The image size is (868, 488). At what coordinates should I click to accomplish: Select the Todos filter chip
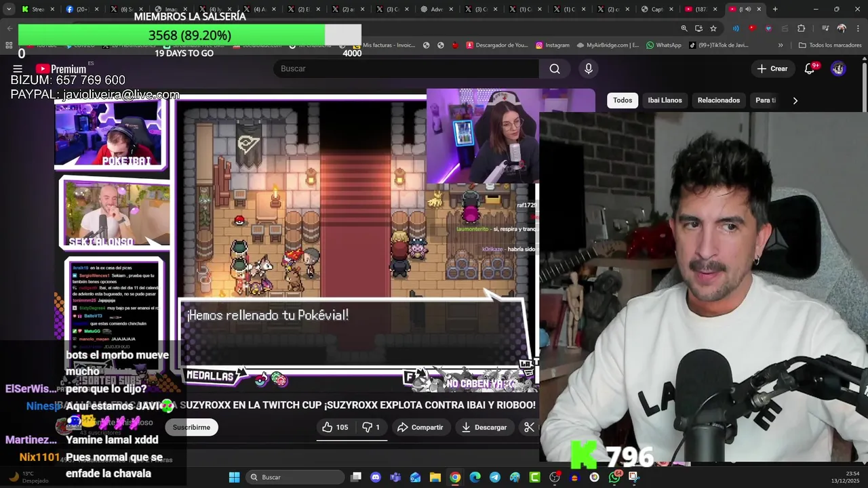tap(623, 100)
